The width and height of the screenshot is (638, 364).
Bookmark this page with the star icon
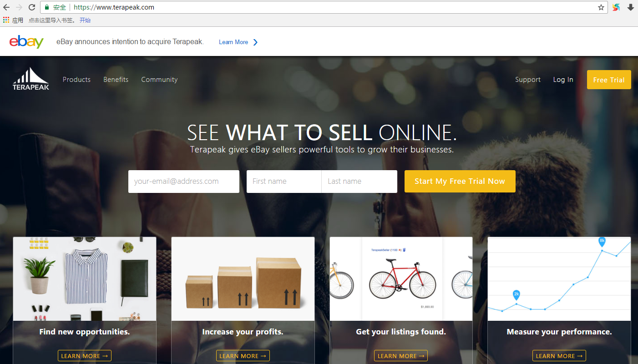click(601, 7)
